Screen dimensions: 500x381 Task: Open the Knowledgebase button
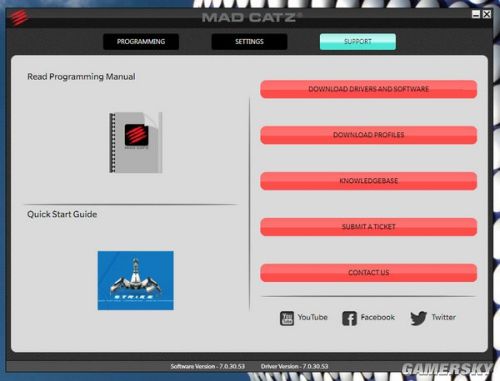pyautogui.click(x=369, y=181)
